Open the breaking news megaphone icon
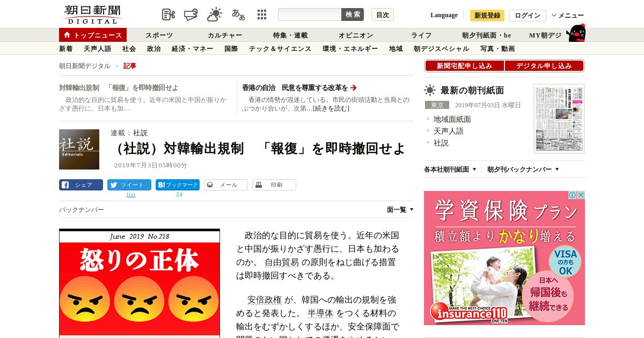The height and width of the screenshot is (338, 644). [191, 14]
